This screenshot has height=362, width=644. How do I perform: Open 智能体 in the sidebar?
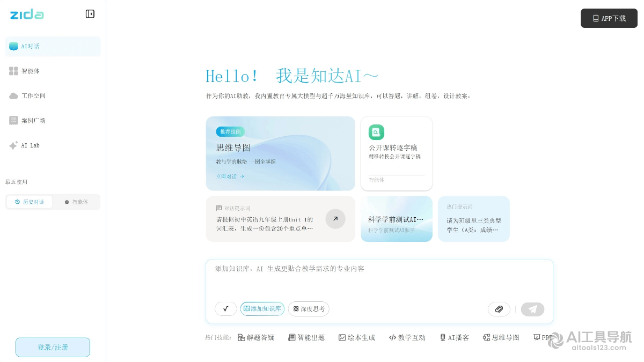coord(53,71)
